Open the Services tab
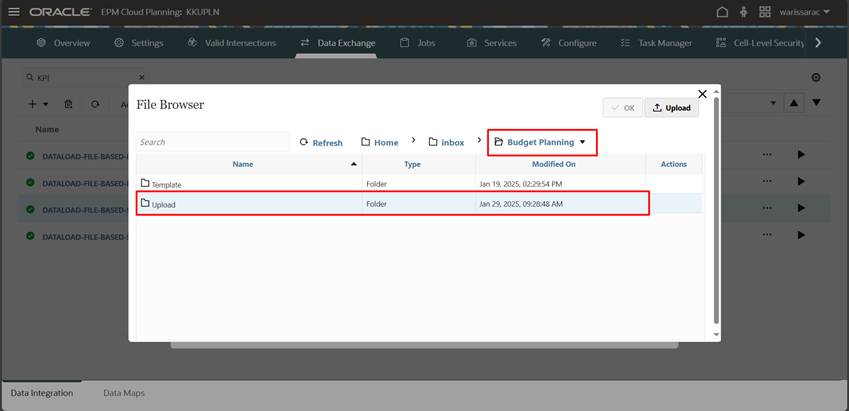Viewport: 849px width, 411px height. [492, 43]
